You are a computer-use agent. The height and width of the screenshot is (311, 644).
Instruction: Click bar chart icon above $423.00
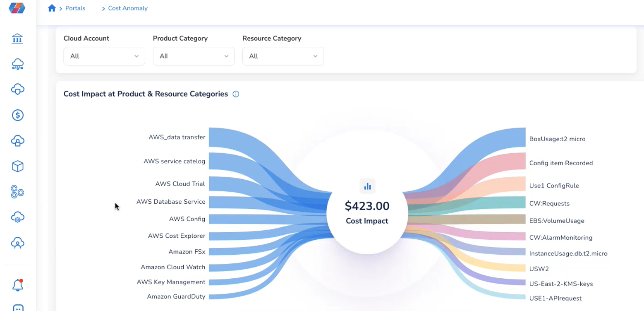tap(367, 186)
